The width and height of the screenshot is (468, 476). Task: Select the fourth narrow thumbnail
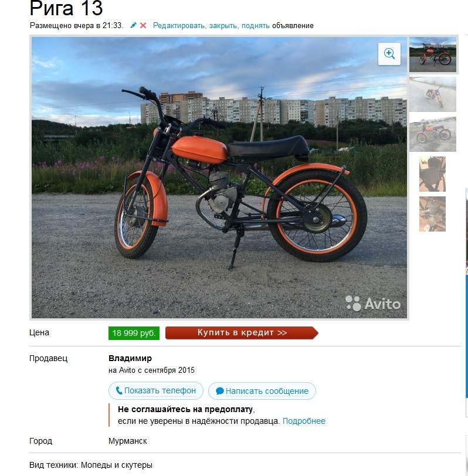(x=432, y=174)
